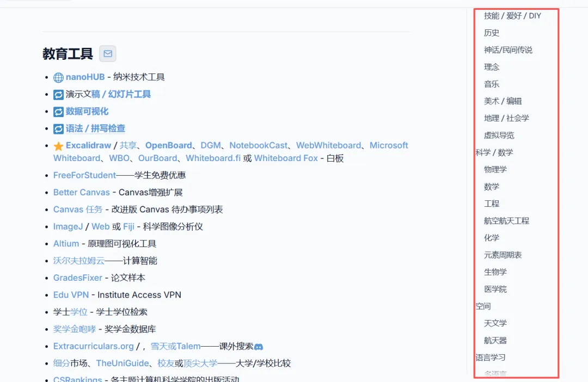Open the 稿 / 幻灯片工具 link

coord(121,94)
